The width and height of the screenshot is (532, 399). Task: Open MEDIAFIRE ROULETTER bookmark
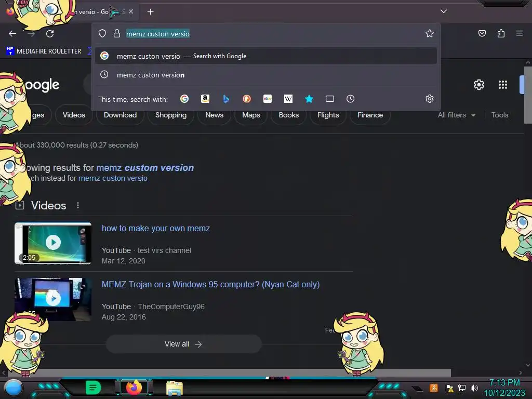pyautogui.click(x=44, y=51)
